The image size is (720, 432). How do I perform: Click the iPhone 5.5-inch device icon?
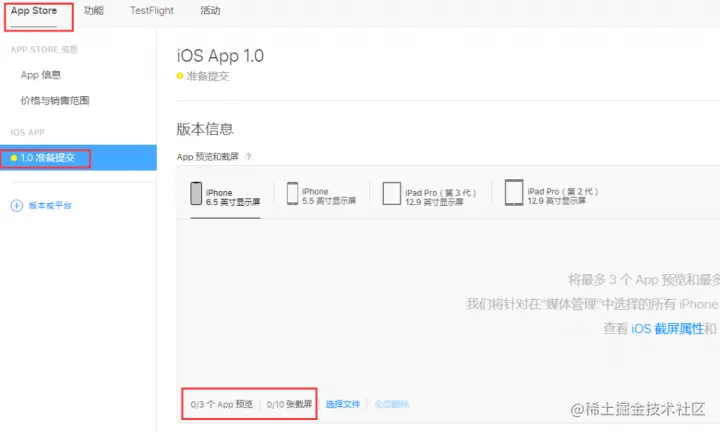(292, 193)
